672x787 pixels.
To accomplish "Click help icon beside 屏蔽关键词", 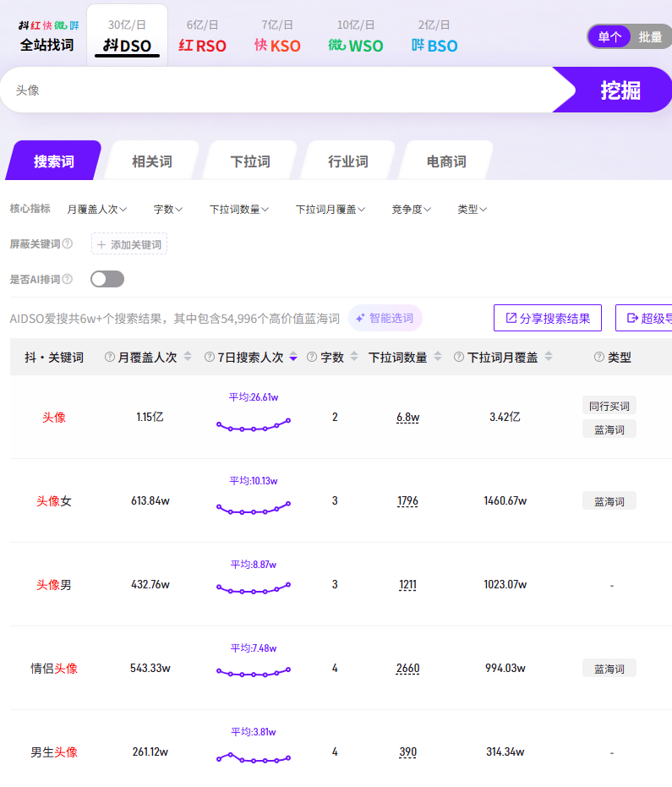I will [68, 244].
